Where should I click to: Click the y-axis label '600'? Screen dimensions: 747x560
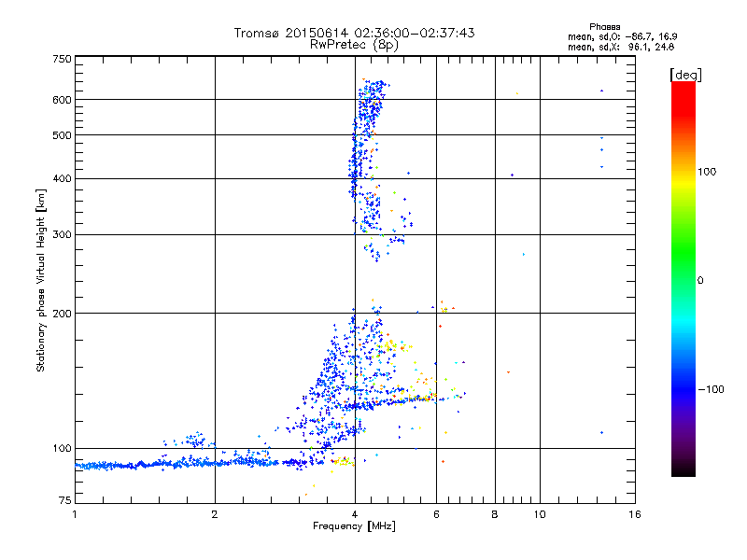coord(62,100)
